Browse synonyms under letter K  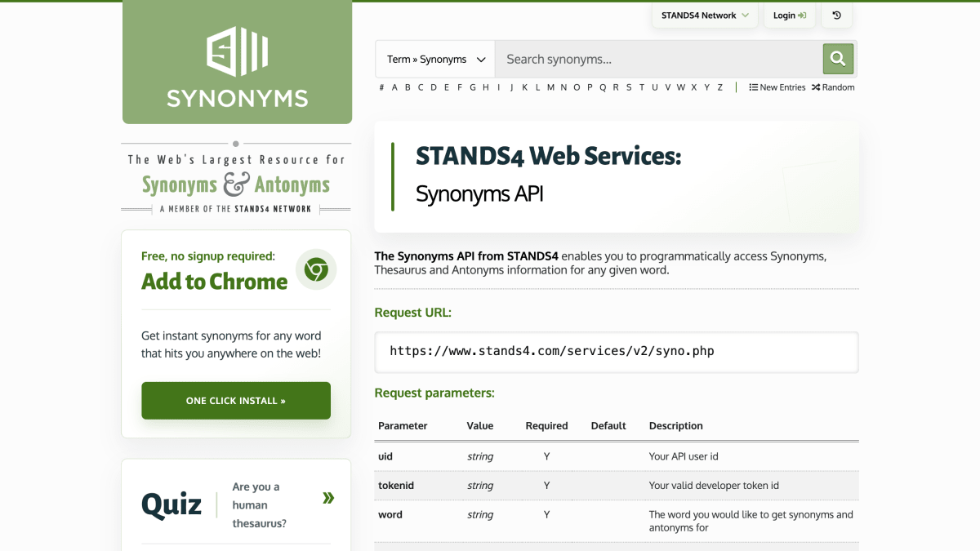(525, 87)
